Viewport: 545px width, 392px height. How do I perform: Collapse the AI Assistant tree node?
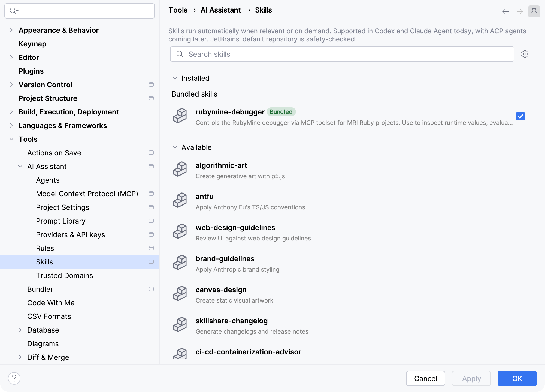pyautogui.click(x=20, y=166)
